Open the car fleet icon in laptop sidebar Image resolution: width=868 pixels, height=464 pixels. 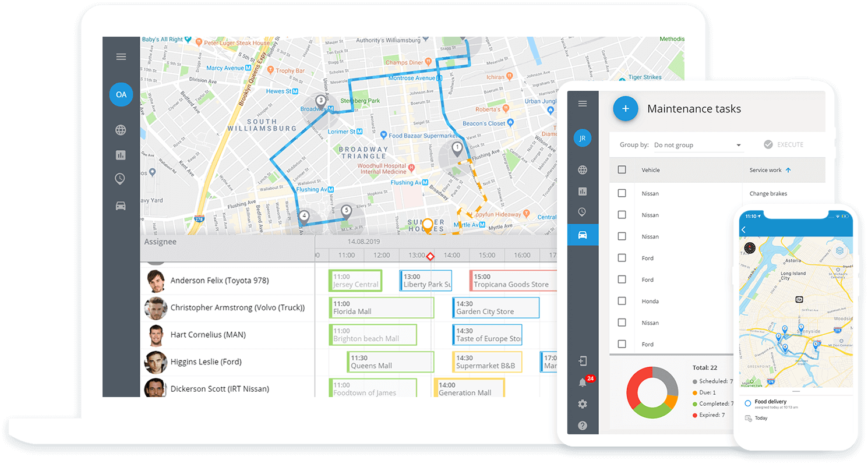(121, 206)
